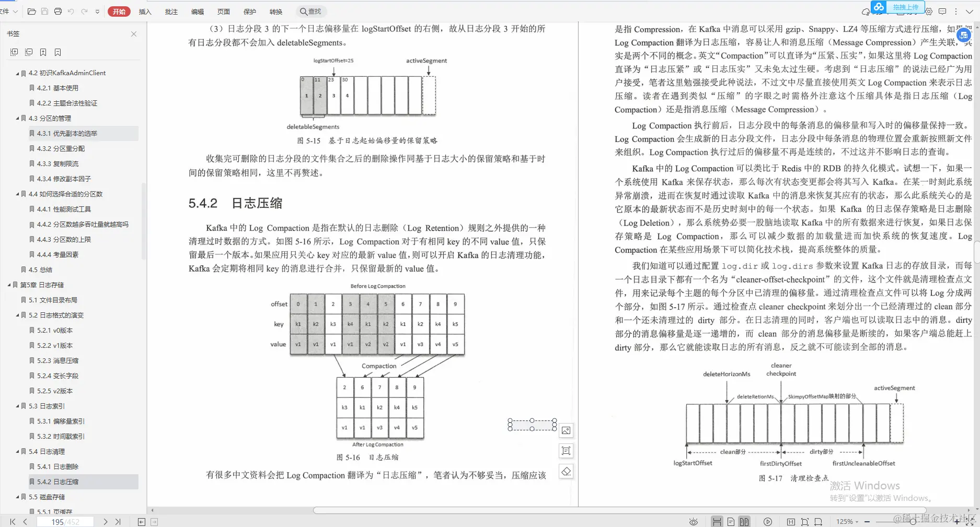Image resolution: width=980 pixels, height=527 pixels.
Task: Toggle single-page layout mode
Action: pyautogui.click(x=731, y=521)
